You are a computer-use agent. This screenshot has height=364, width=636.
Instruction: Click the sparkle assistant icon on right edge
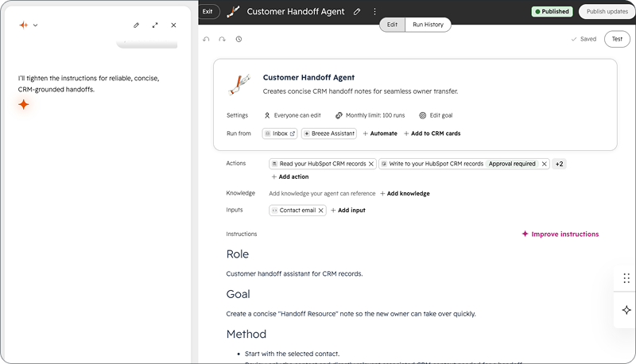point(626,310)
